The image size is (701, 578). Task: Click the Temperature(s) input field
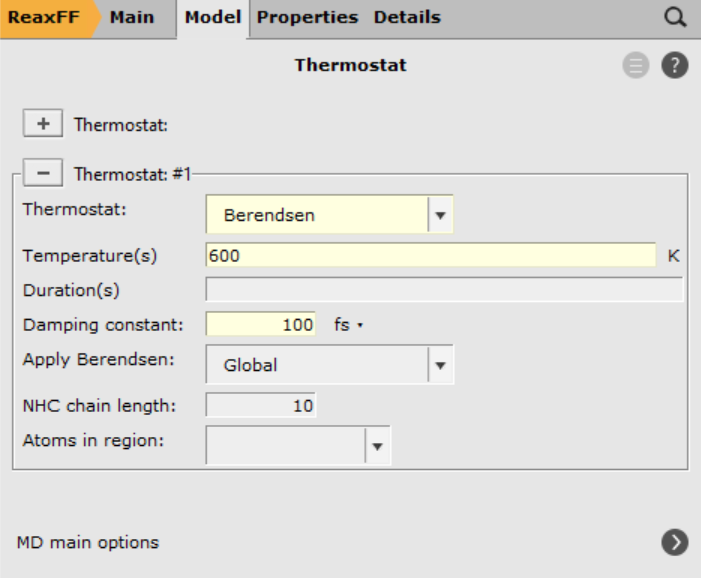(430, 255)
